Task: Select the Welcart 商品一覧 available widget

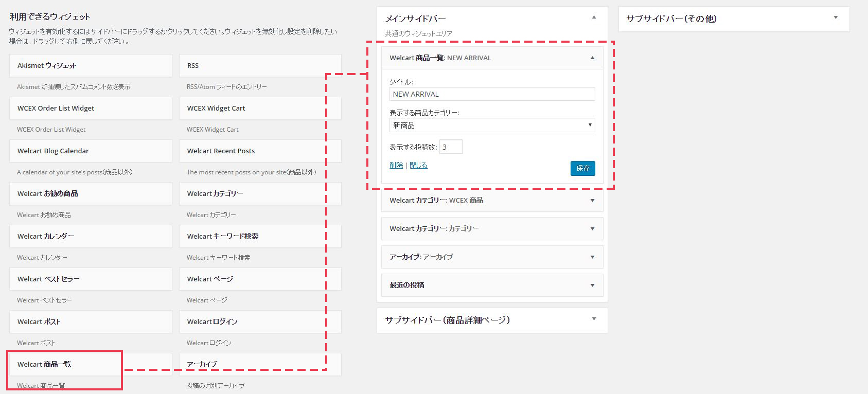Action: click(91, 365)
